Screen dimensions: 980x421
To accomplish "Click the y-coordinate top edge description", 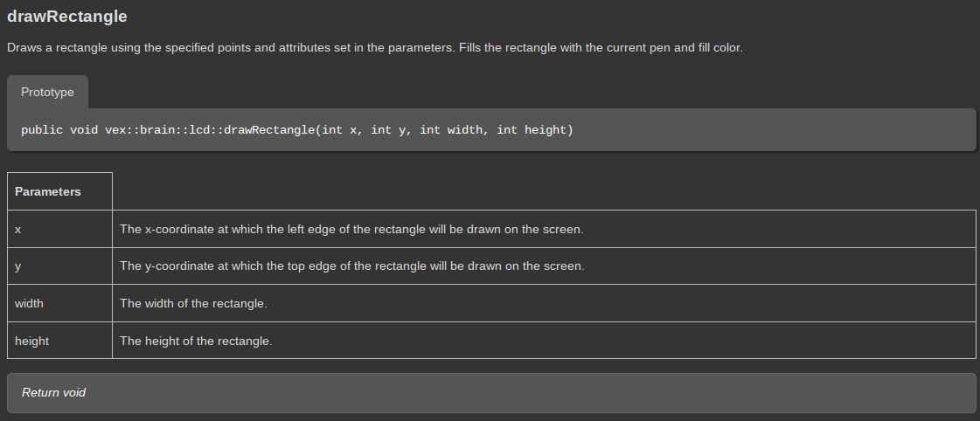I will 351,266.
